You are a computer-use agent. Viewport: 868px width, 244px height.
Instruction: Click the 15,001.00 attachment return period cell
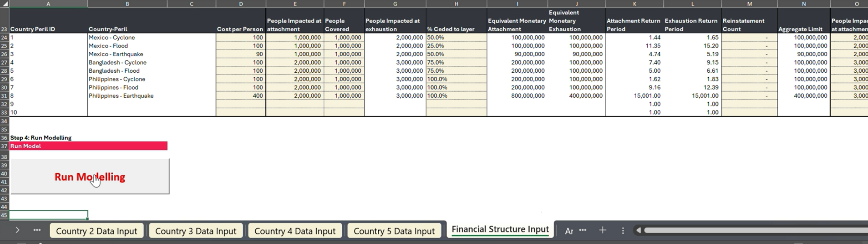[x=634, y=96]
